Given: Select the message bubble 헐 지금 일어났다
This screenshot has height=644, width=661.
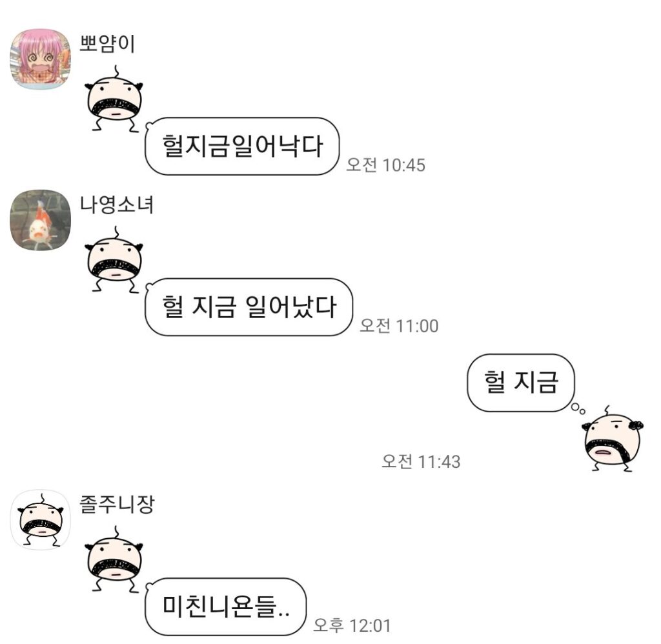Looking at the screenshot, I should [249, 307].
